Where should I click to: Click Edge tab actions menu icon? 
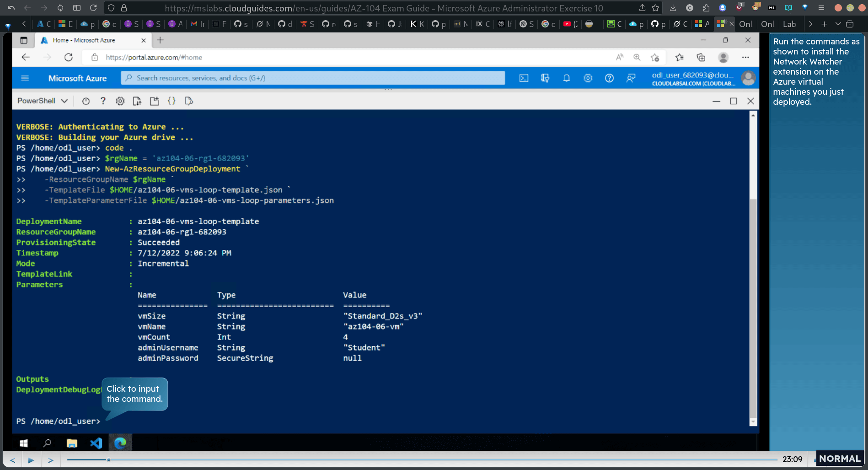point(24,40)
